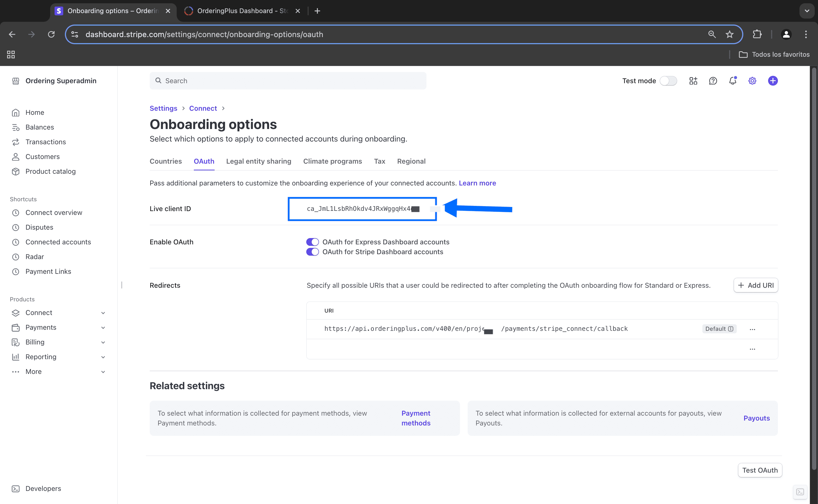Click the settings gear icon

pyautogui.click(x=752, y=81)
